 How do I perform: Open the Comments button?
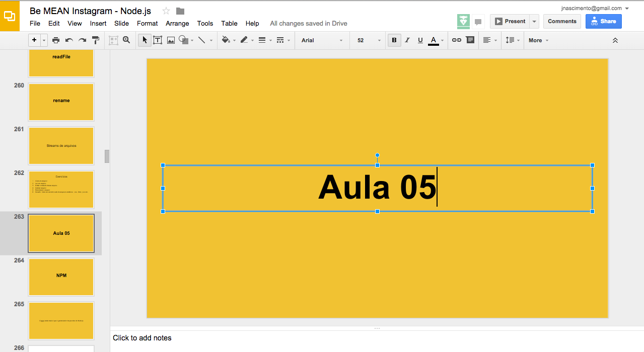pos(562,21)
